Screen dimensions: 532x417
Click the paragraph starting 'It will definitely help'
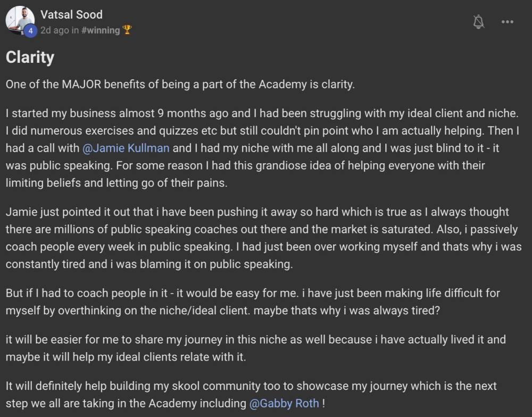coord(250,394)
